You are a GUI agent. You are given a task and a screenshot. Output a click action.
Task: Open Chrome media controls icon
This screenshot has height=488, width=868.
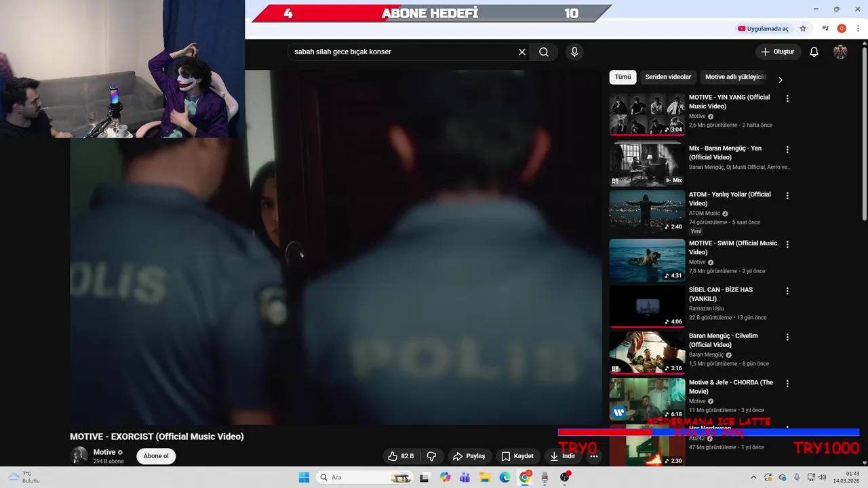click(x=825, y=28)
